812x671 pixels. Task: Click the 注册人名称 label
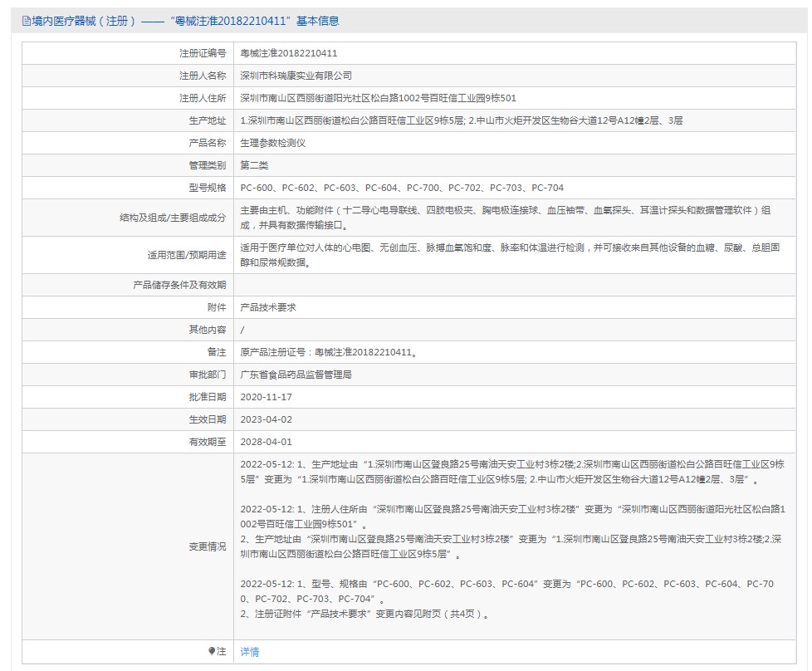[203, 76]
